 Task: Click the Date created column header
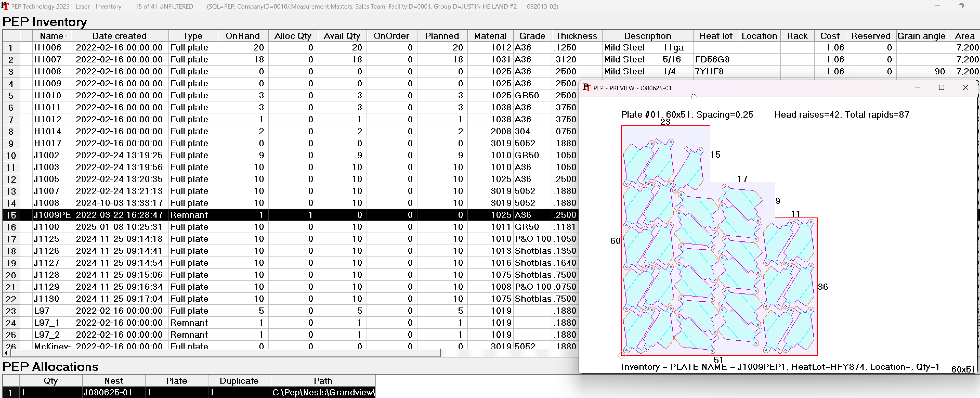click(x=120, y=36)
